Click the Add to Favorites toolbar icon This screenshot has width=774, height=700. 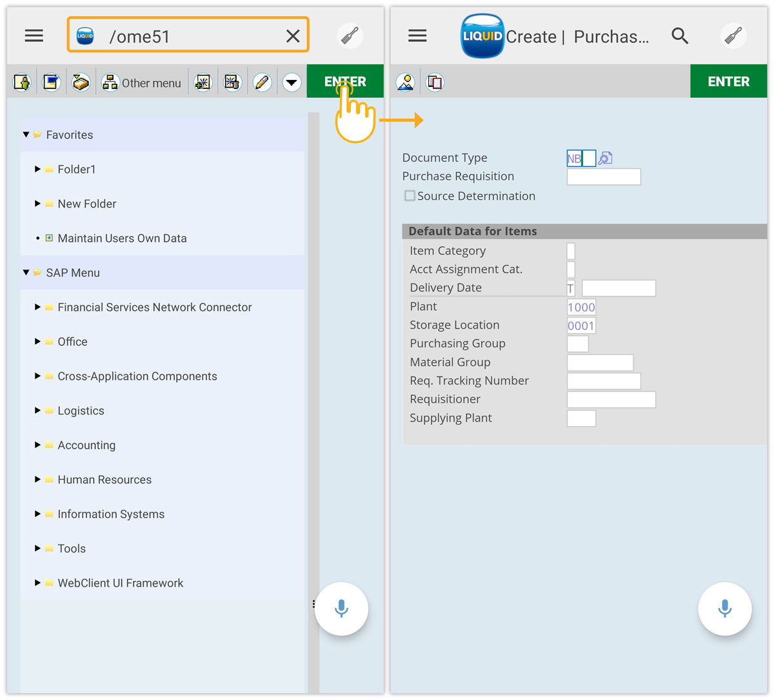[203, 82]
